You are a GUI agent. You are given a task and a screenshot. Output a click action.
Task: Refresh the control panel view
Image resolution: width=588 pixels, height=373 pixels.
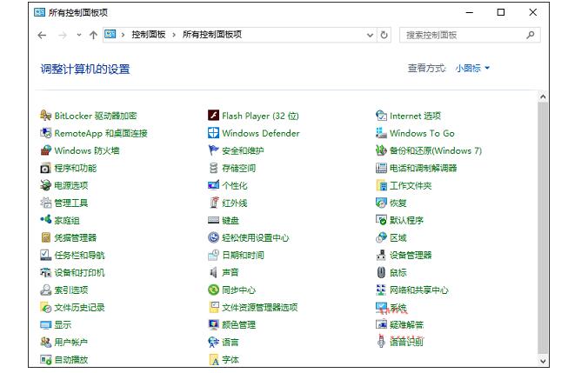point(384,35)
